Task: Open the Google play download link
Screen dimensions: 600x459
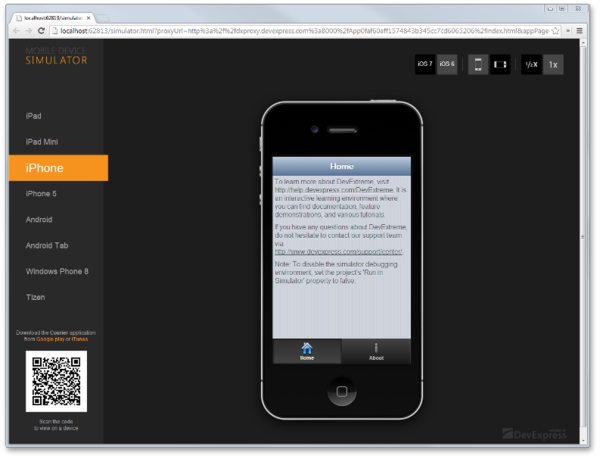Action: [x=50, y=339]
